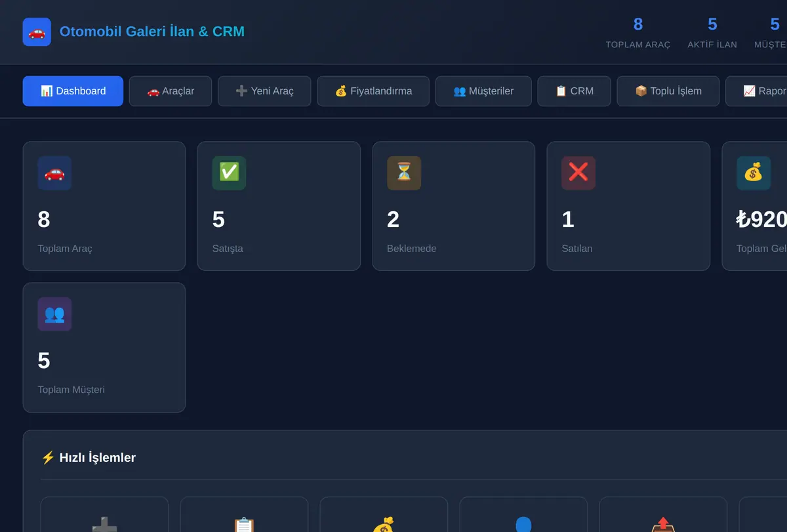The height and width of the screenshot is (532, 787).
Task: Go to the Fiyatlandırma tab
Action: pos(373,91)
